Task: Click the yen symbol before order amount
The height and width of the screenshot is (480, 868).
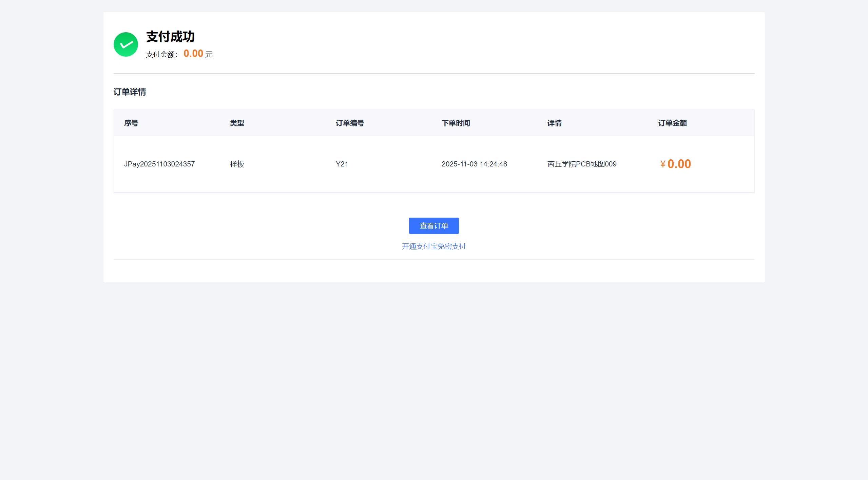Action: [662, 165]
